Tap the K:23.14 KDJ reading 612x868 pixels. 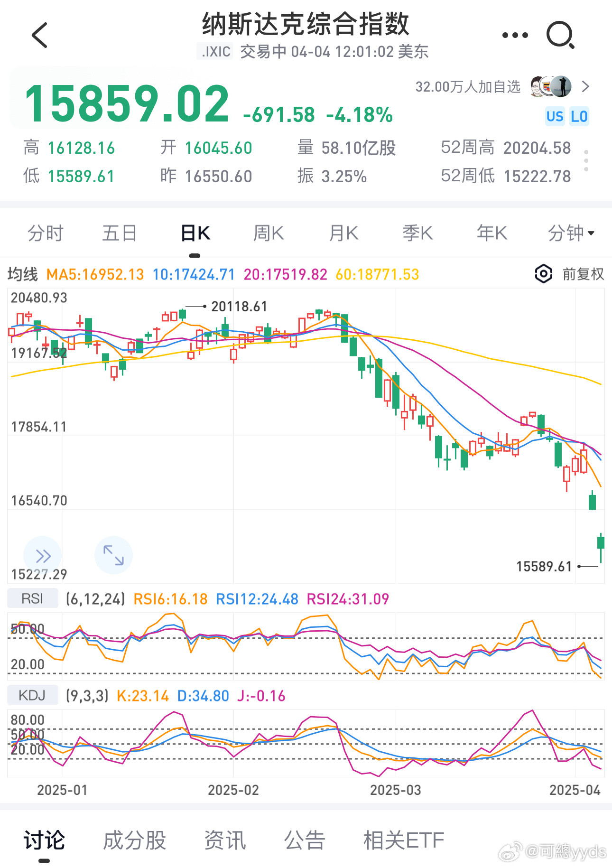143,696
